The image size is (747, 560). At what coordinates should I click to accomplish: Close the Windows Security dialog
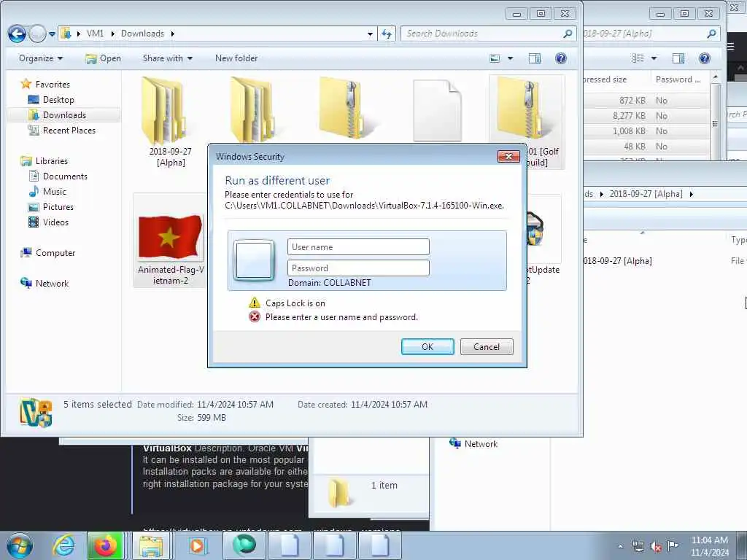click(508, 156)
